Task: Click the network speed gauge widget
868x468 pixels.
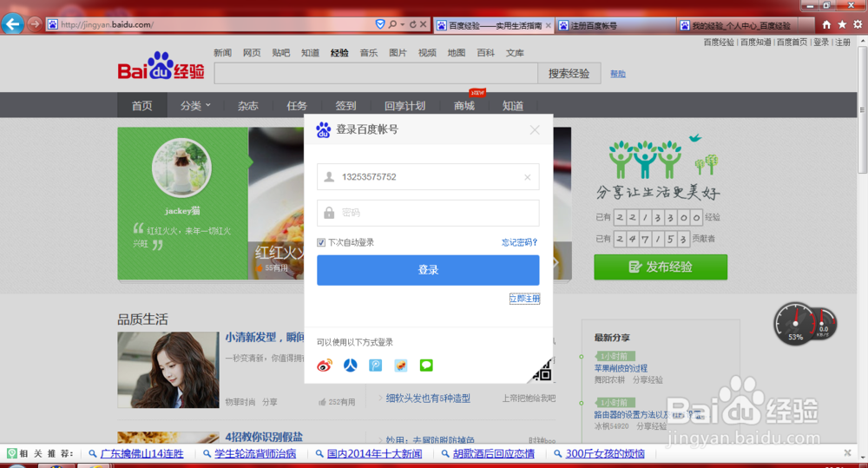Action: point(805,324)
